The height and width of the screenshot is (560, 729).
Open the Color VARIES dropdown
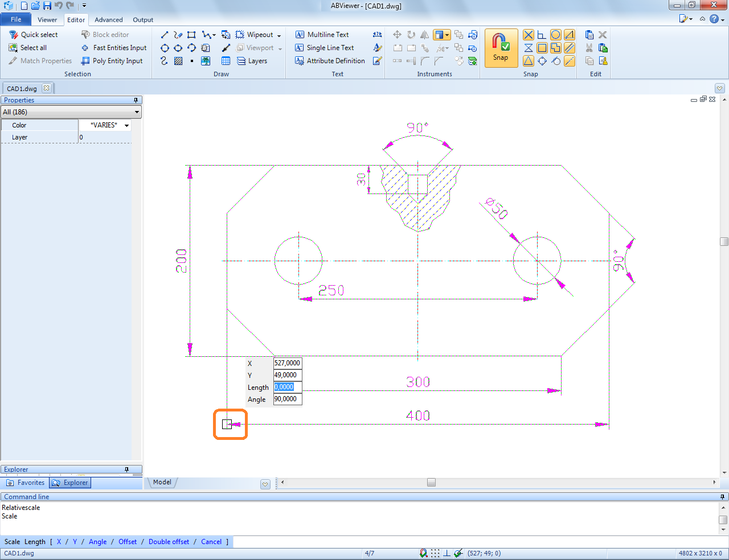click(x=126, y=125)
